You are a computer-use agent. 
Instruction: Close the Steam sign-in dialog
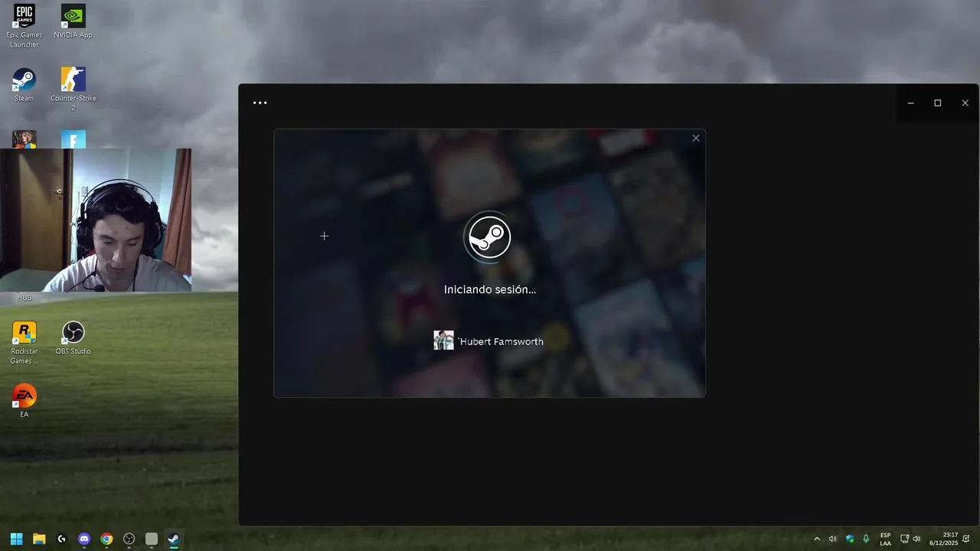click(696, 139)
